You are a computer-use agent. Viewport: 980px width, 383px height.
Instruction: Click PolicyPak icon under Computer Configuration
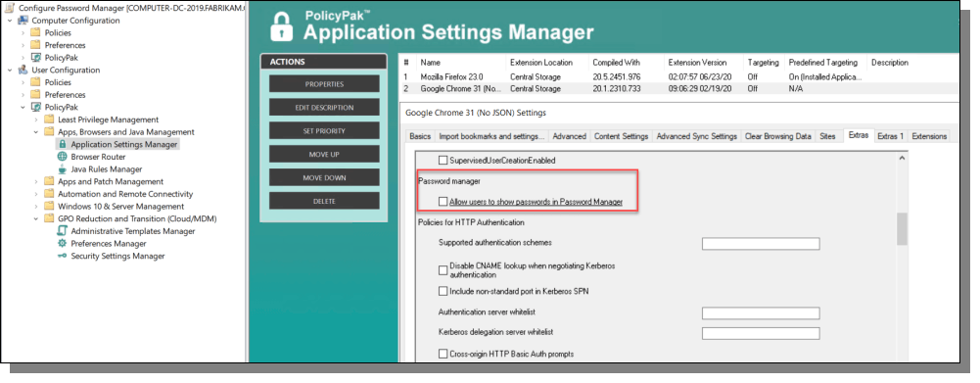point(36,58)
